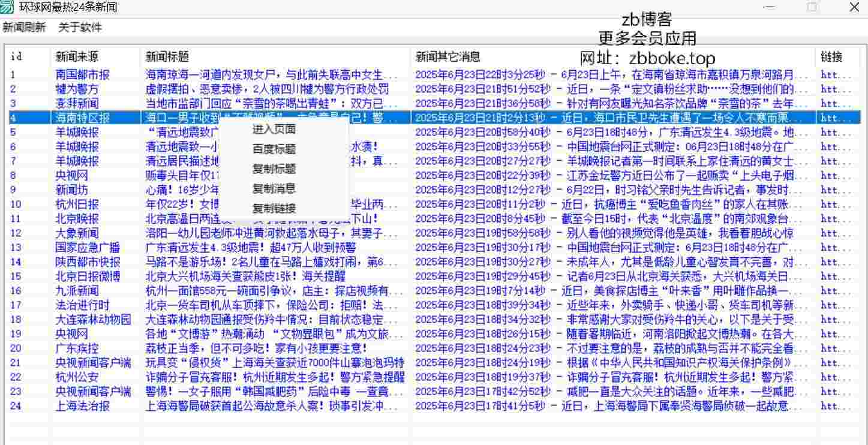Viewport: 868px width, 445px height.
Task: Select the 北京晚报 source cell
Action: (77, 219)
